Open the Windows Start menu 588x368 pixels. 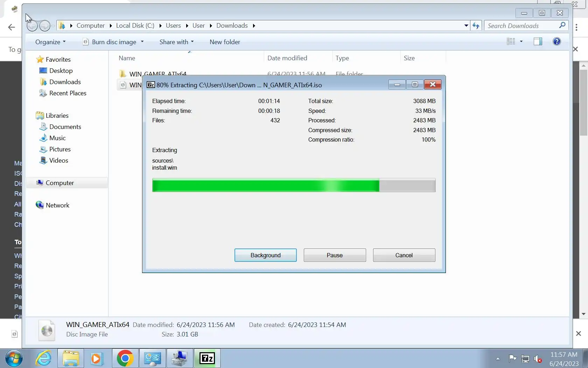pos(14,358)
